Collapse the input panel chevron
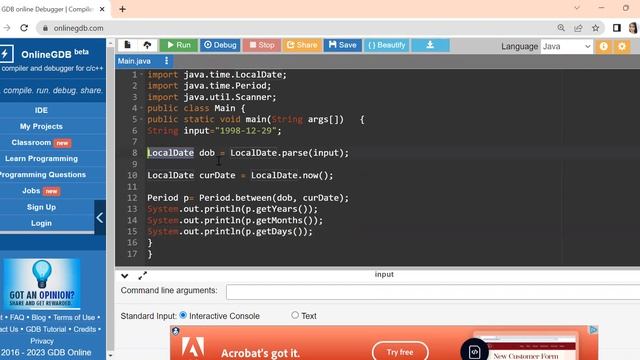Image resolution: width=640 pixels, height=360 pixels. coord(124,276)
